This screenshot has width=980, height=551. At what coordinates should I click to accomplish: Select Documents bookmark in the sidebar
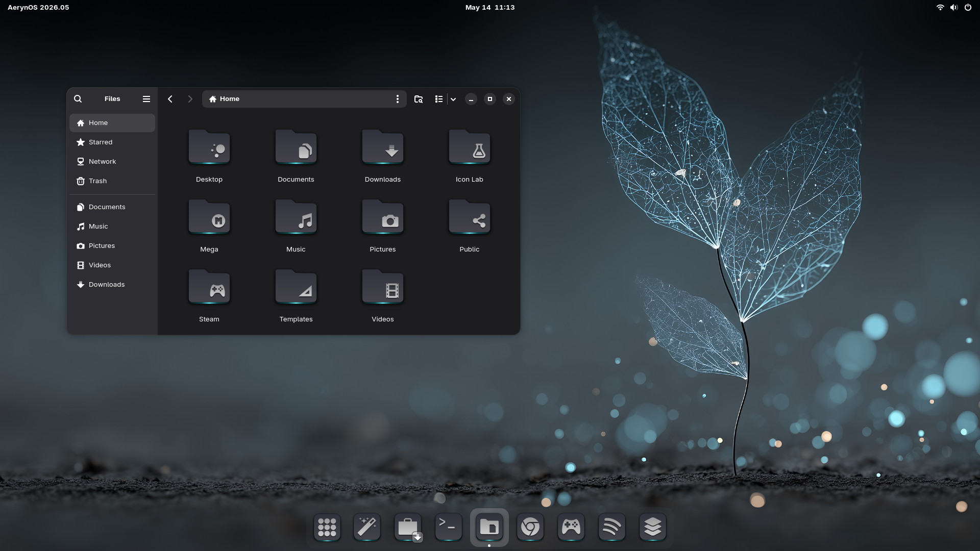[112, 207]
